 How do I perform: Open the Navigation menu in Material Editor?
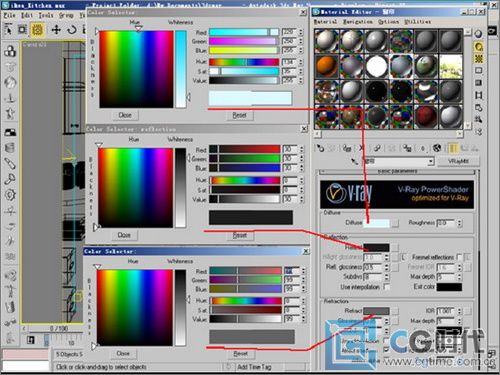[x=358, y=22]
